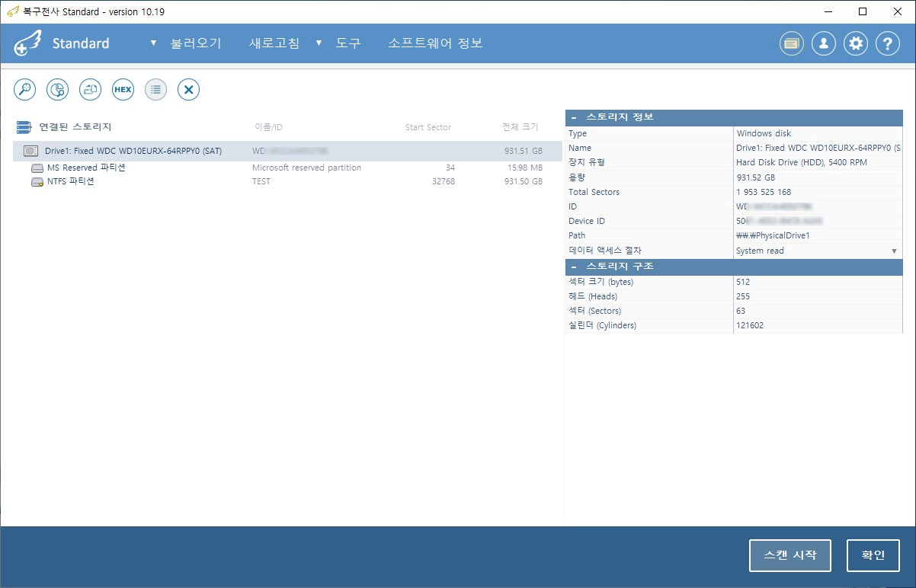Viewport: 916px width, 588px height.
Task: Click the cylinders value 121602
Action: [x=750, y=325]
